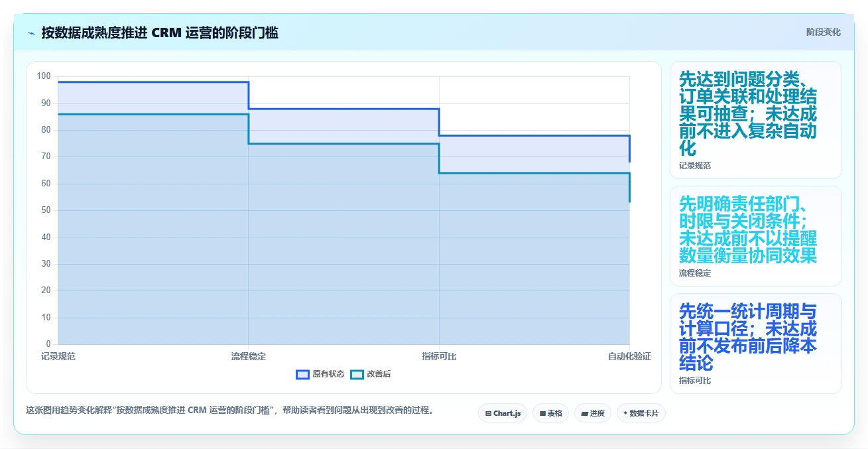Viewport: 868px width, 449px height.
Task: Click the 指标可比 x-axis label
Action: click(439, 357)
